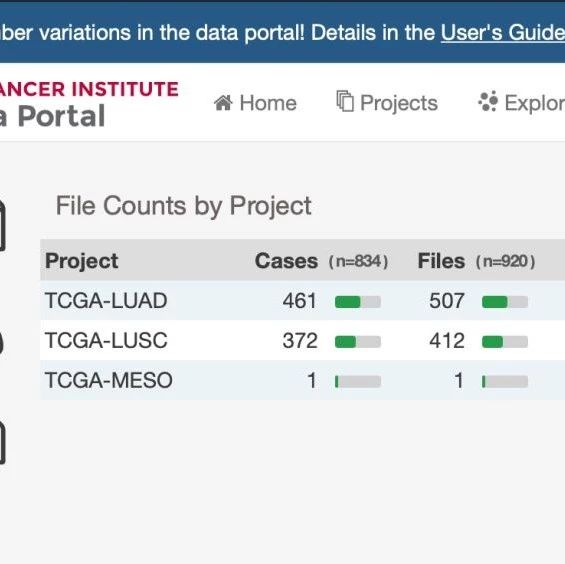The height and width of the screenshot is (564, 565).
Task: Click the Projects pages icon
Action: click(345, 101)
